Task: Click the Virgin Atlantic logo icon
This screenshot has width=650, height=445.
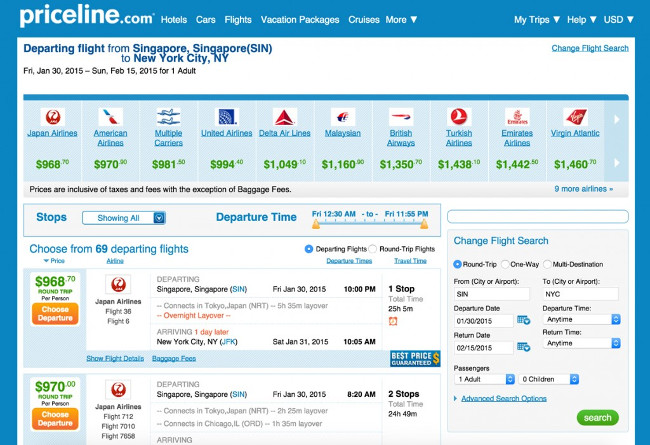Action: 575,117
